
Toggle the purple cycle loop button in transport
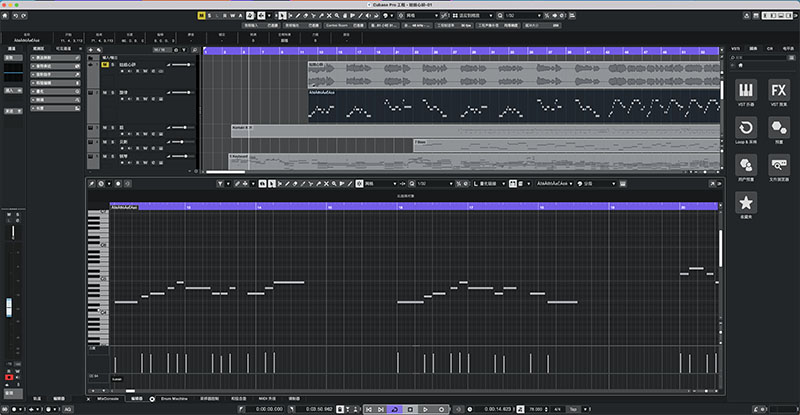395,409
